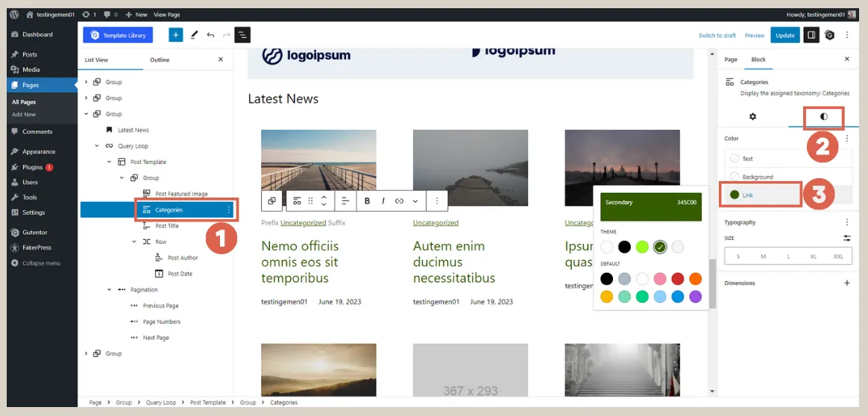The image size is (868, 416).
Task: Collapse the Row tree node
Action: click(x=134, y=242)
